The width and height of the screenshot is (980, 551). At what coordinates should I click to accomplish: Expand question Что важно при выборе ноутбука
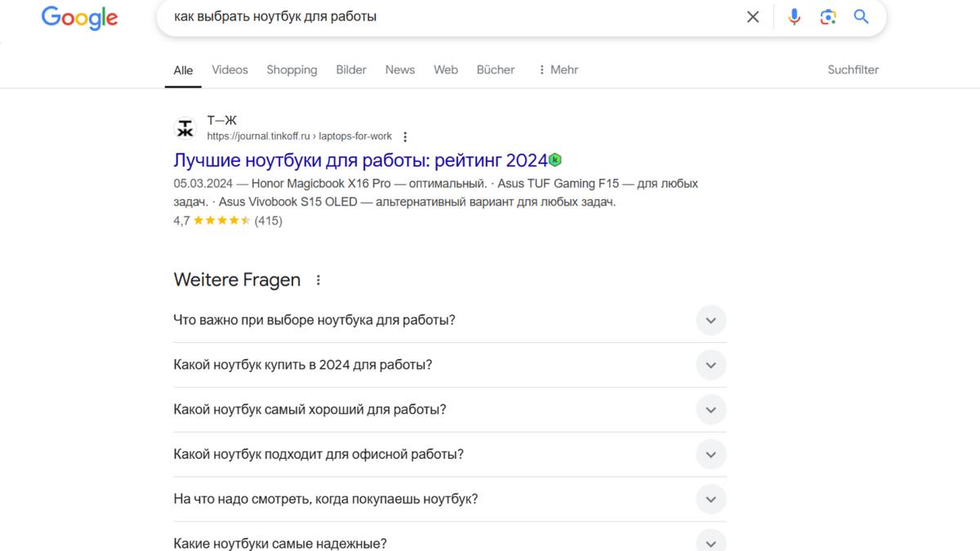[x=450, y=320]
